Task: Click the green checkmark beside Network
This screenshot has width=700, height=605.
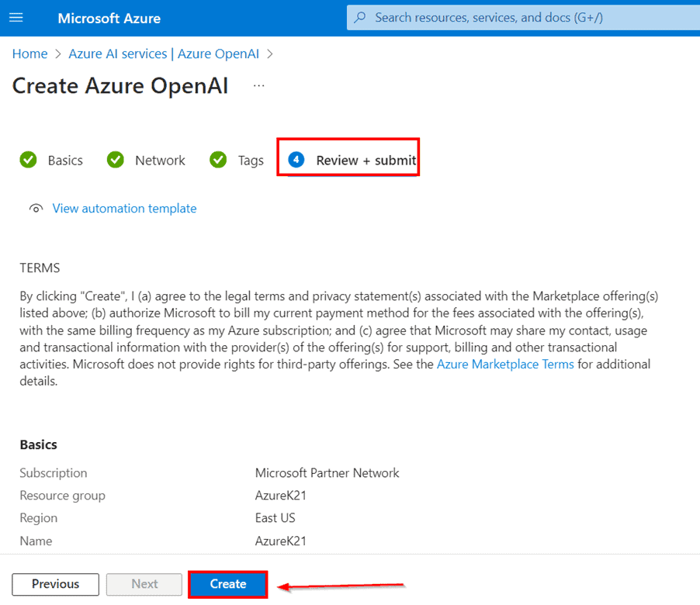Action: (x=116, y=160)
